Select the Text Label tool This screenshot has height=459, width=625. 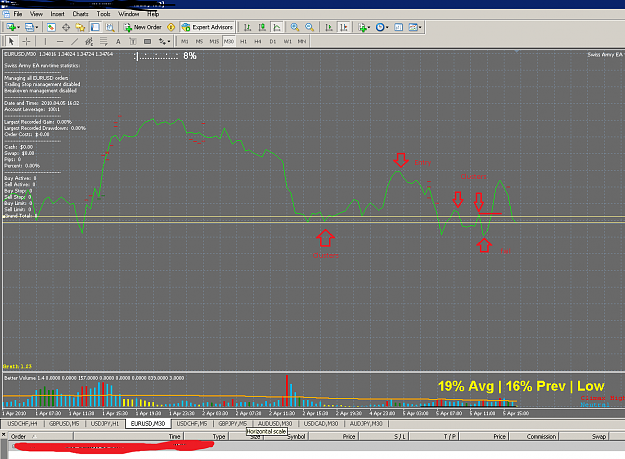pyautogui.click(x=133, y=41)
